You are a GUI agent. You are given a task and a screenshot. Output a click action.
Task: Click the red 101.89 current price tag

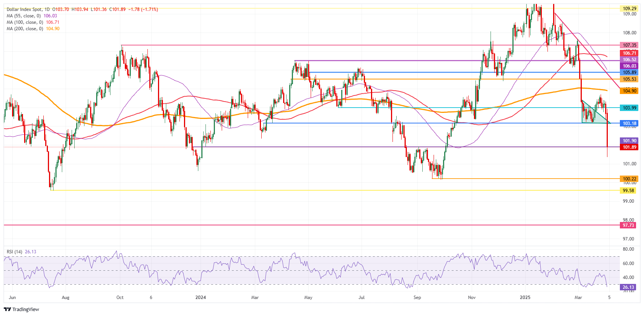coord(629,147)
